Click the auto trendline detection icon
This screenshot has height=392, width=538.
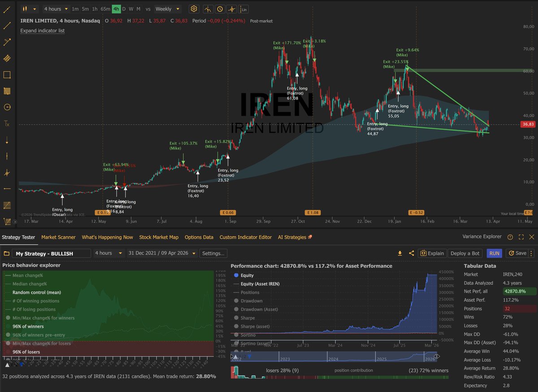click(x=208, y=9)
